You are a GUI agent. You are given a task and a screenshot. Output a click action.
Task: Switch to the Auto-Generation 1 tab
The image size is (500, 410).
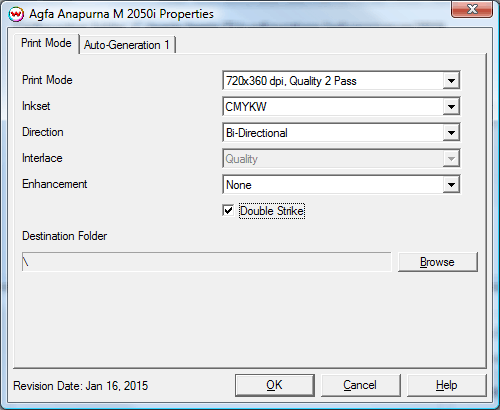(x=127, y=45)
